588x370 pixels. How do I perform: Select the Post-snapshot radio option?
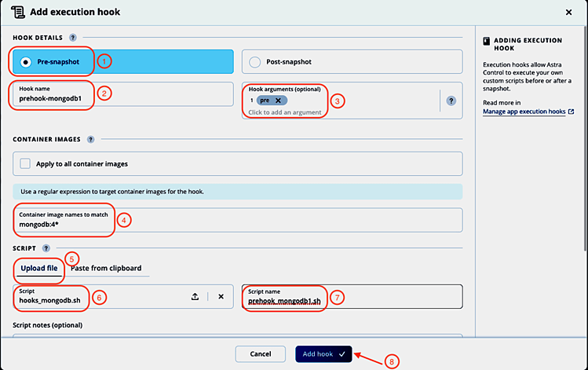click(x=254, y=61)
